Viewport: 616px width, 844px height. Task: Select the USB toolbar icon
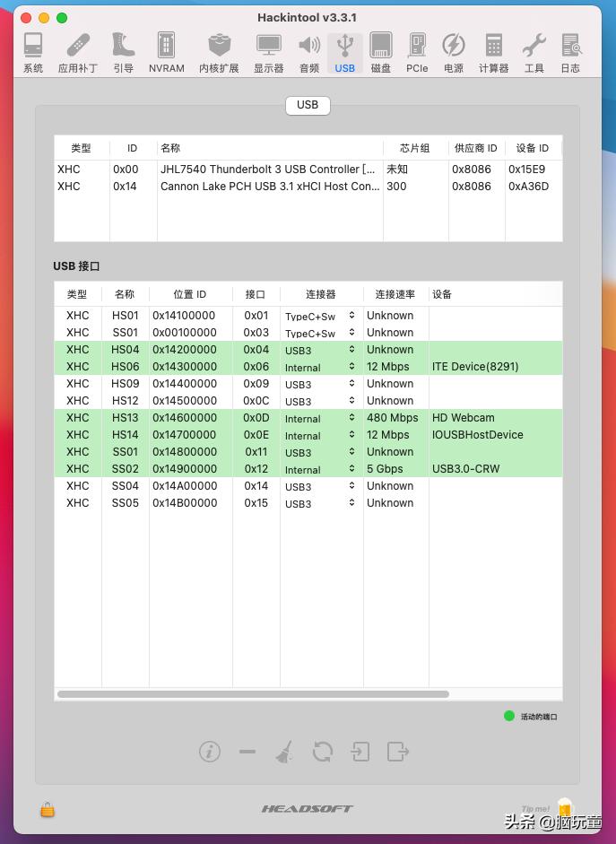pos(345,52)
